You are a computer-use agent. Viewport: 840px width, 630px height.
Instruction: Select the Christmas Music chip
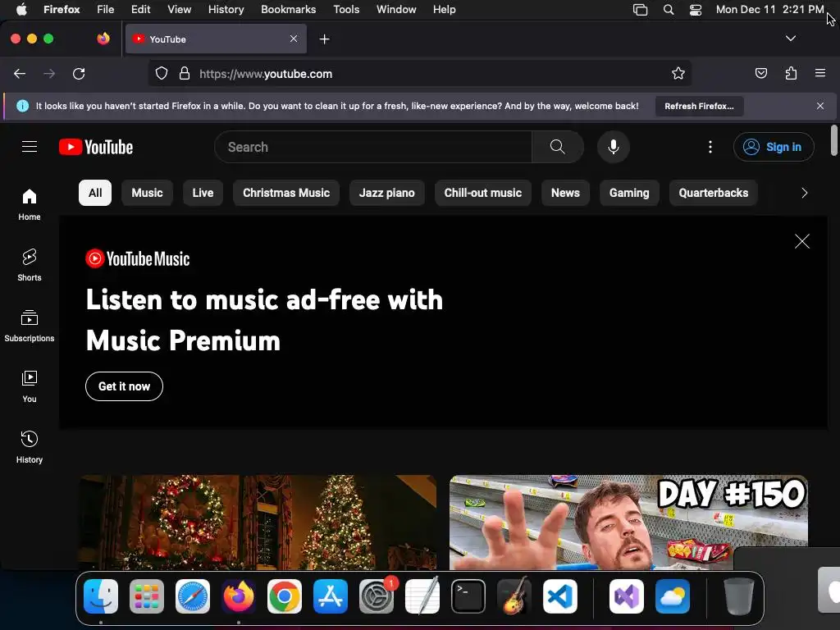point(286,193)
